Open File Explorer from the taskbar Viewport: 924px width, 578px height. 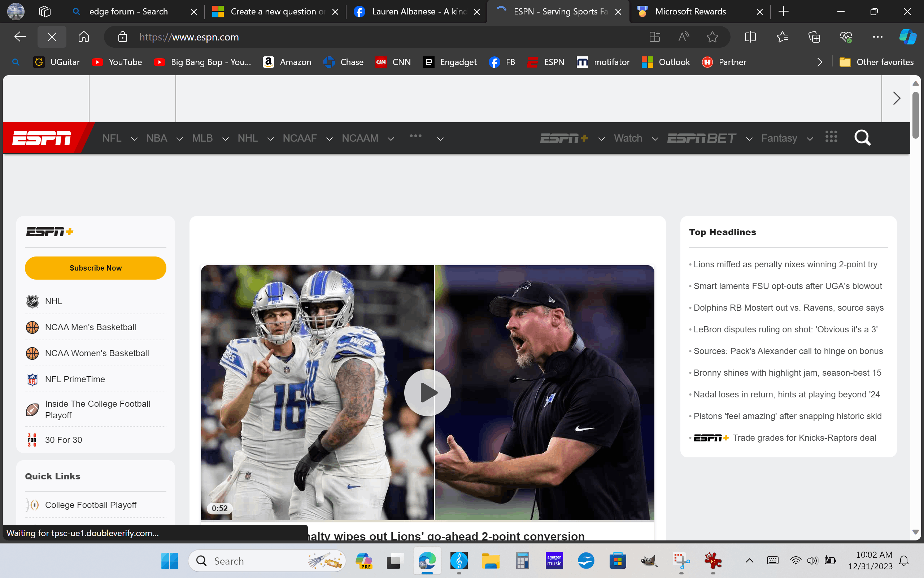point(491,561)
